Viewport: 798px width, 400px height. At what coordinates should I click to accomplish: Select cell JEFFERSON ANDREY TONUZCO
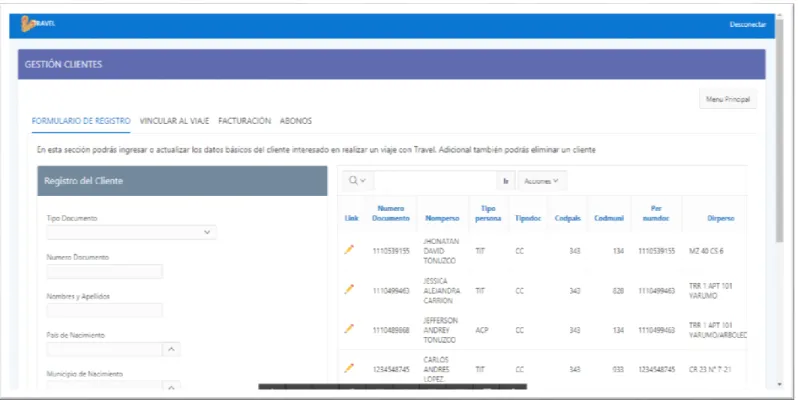tap(440, 330)
